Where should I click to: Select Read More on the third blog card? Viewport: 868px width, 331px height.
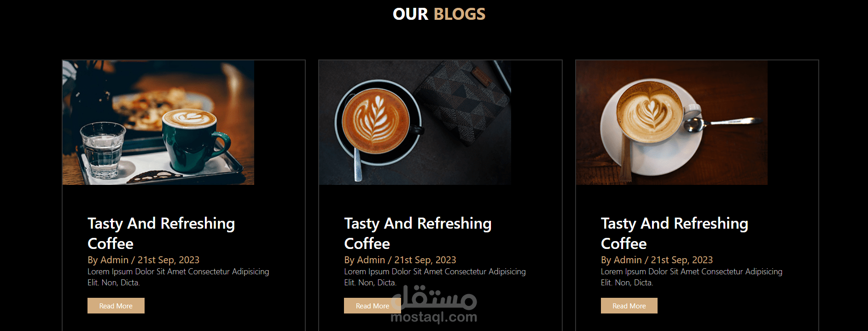pos(629,306)
